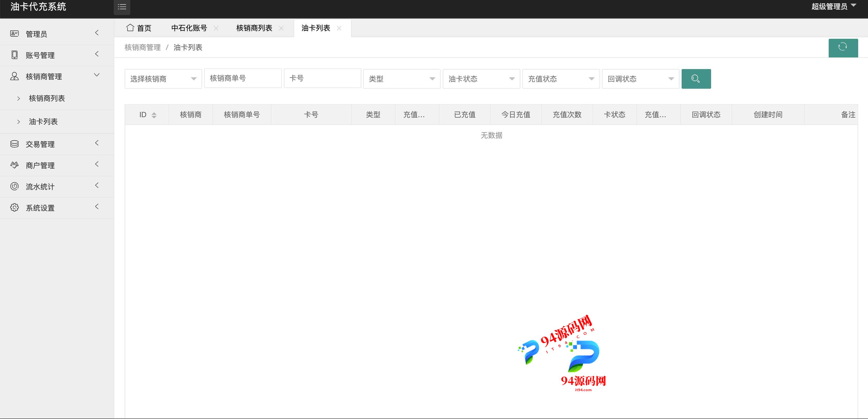Open the 充值状态 filter dropdown

(561, 79)
